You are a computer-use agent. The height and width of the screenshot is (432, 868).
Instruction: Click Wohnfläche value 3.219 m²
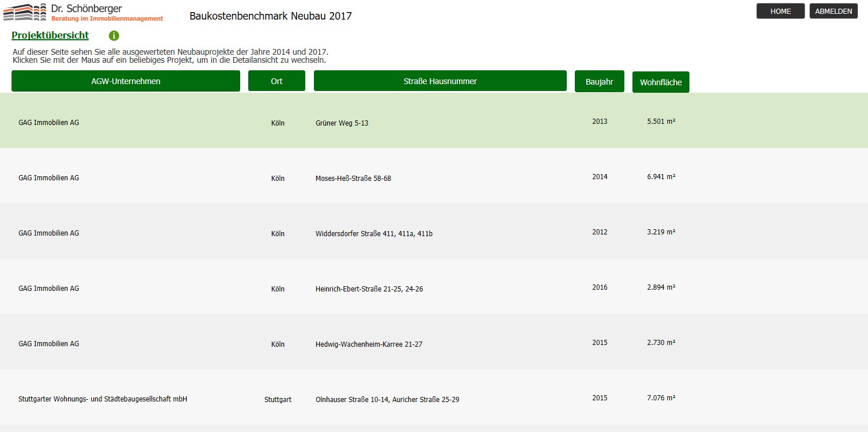661,232
